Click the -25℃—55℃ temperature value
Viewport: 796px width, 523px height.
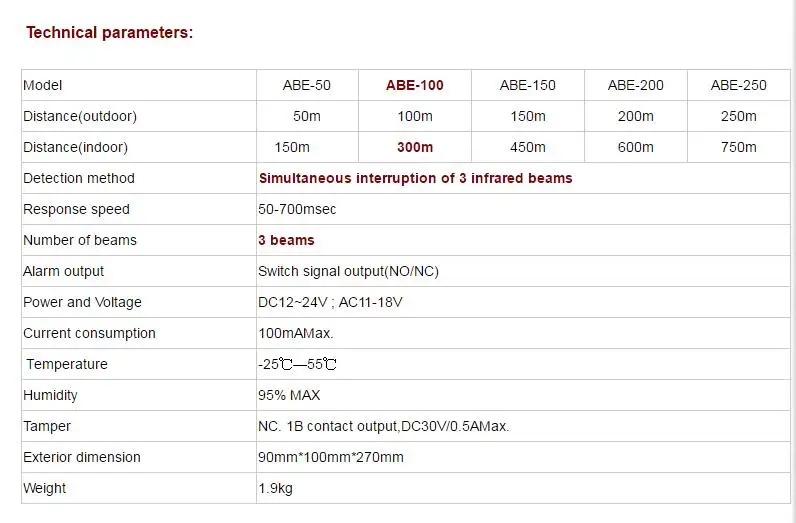[297, 364]
